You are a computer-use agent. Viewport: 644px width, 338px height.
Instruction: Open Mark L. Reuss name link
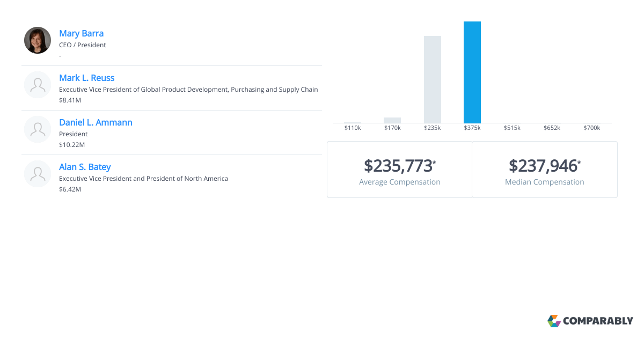(x=86, y=78)
